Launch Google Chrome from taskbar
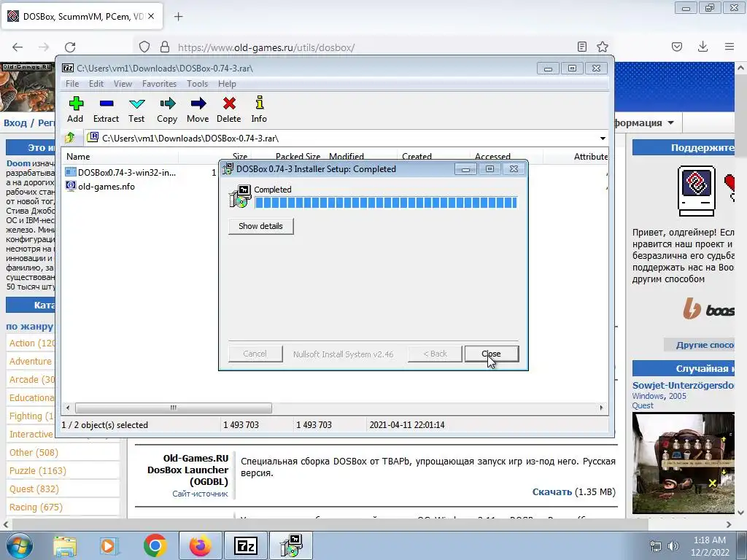The image size is (747, 560). (x=155, y=545)
